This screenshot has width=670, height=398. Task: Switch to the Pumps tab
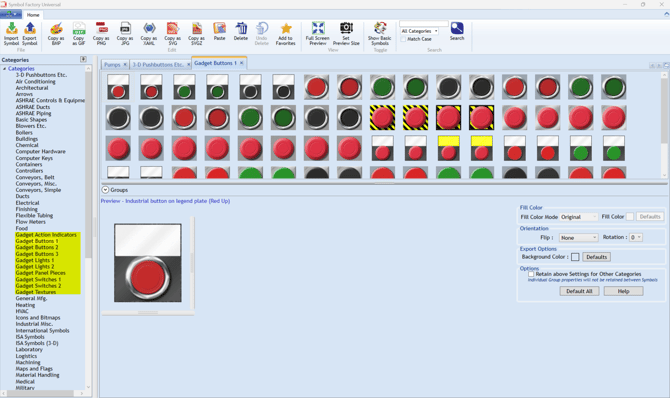(112, 65)
